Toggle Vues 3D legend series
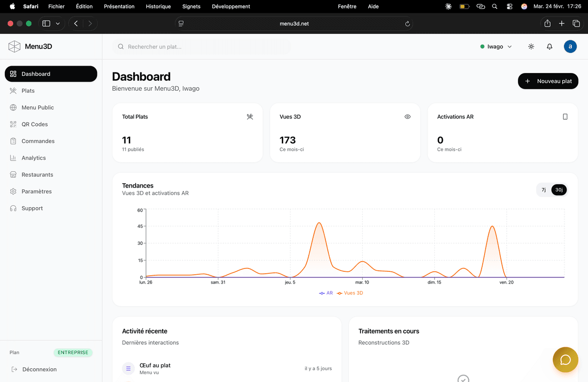The image size is (588, 382). (350, 293)
